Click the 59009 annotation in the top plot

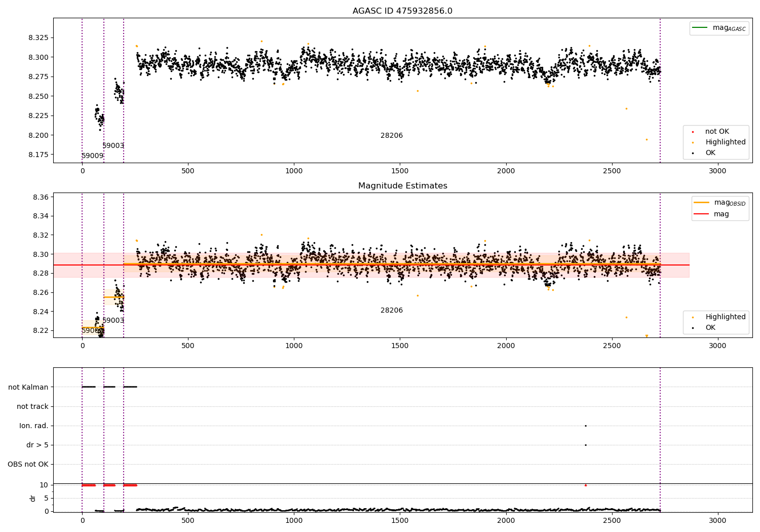[92, 156]
